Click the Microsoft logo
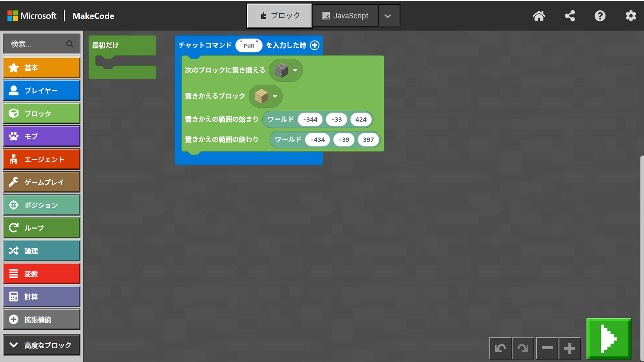Screen dimensions: 644x362 point(32,16)
